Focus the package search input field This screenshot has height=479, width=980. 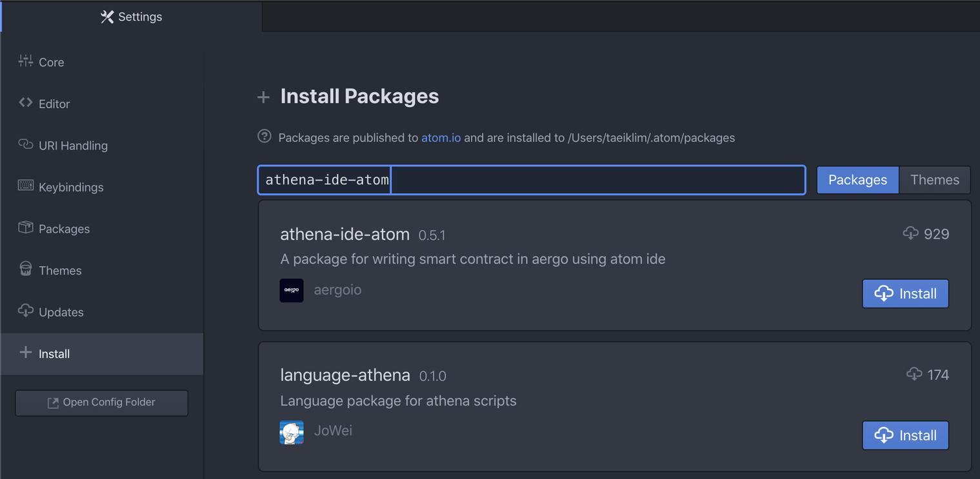(x=581, y=180)
